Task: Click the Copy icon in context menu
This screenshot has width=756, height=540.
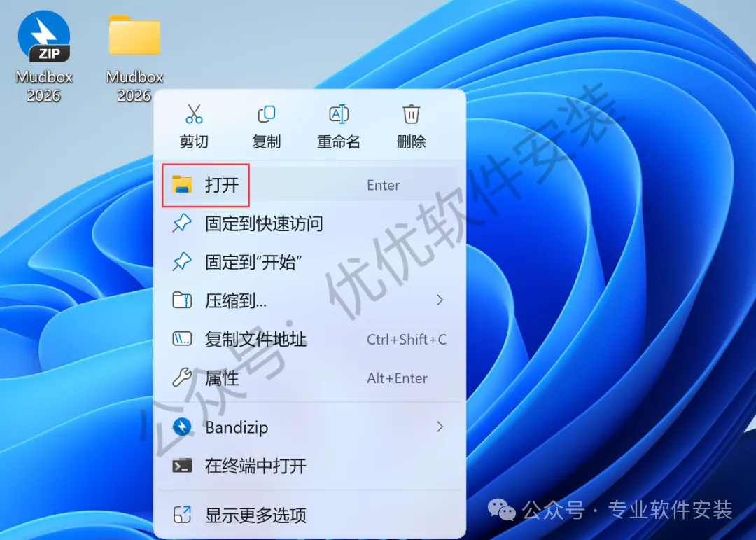Action: (x=267, y=114)
